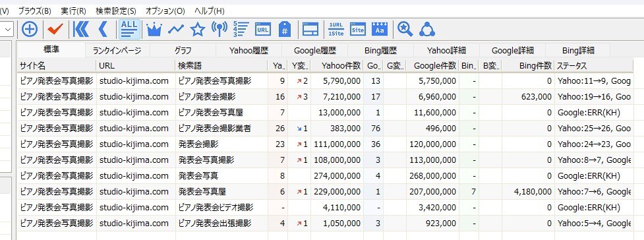Click the blue plus add-item icon
644x240 pixels.
click(x=30, y=29)
